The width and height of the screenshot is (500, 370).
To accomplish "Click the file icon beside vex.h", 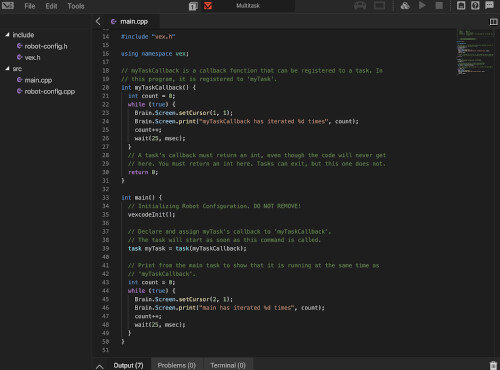I will pyautogui.click(x=20, y=57).
